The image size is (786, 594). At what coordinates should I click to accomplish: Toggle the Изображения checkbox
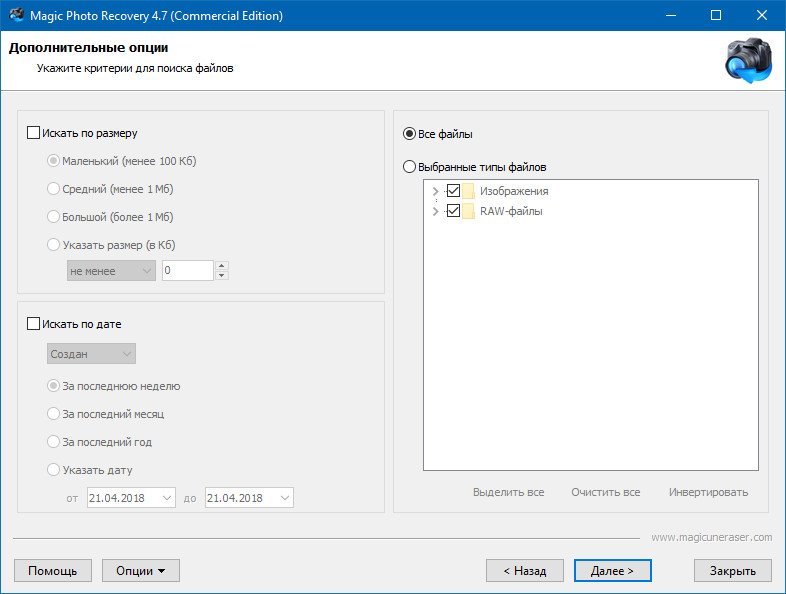click(453, 190)
